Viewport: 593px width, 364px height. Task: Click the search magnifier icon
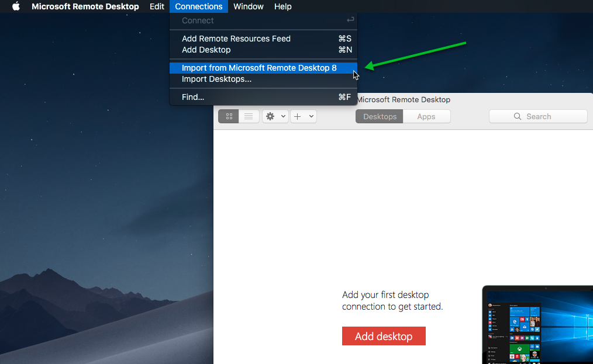tap(518, 116)
